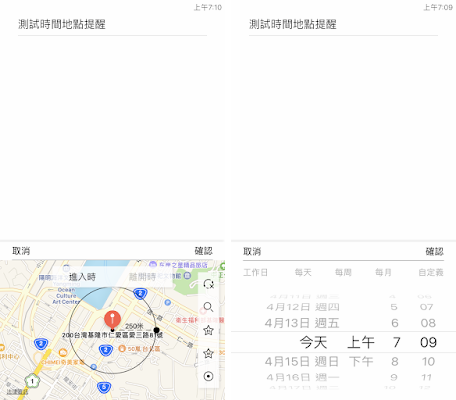Choose the 每周 repeat option
This screenshot has width=456, height=400.
coord(343,272)
